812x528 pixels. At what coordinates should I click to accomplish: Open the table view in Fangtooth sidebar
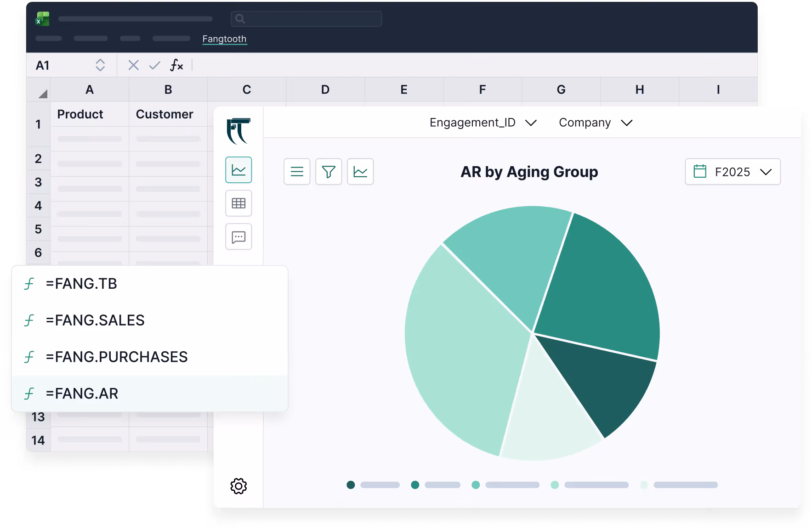(238, 203)
